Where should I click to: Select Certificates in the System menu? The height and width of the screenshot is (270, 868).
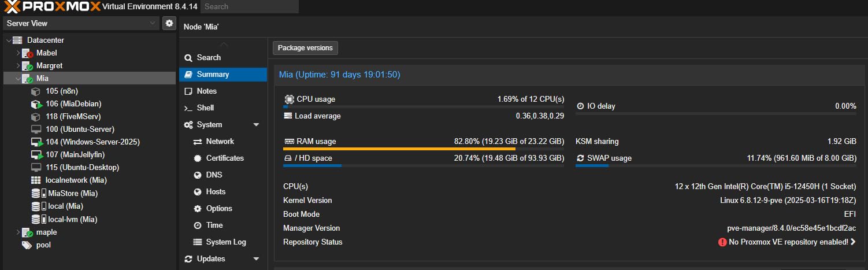coord(225,158)
